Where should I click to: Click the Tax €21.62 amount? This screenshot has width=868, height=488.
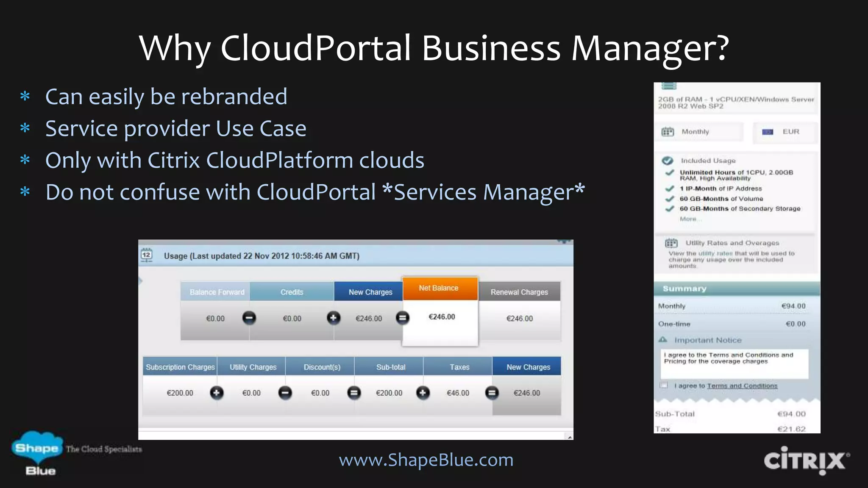(791, 429)
